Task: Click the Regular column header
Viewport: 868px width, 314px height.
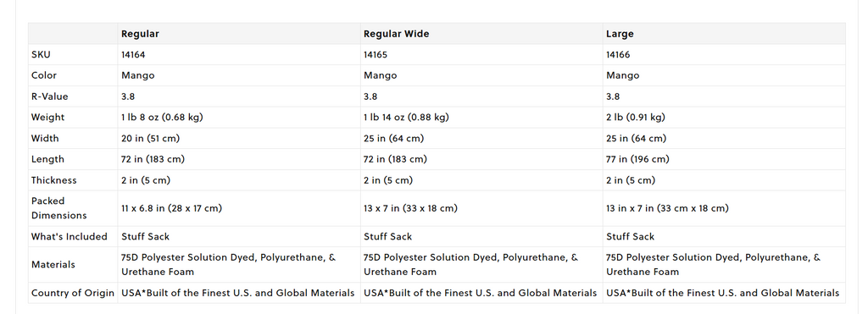Action: tap(140, 34)
